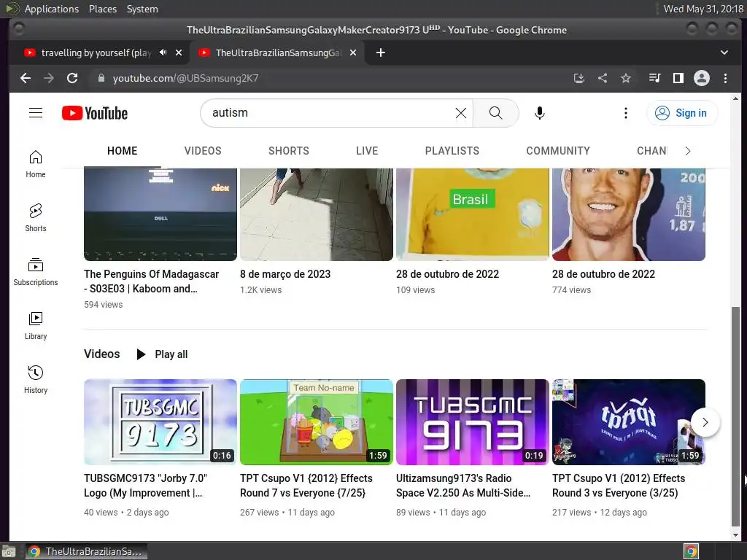Open Penguins Of Madagascar video thumbnail
The image size is (747, 560).
160,214
